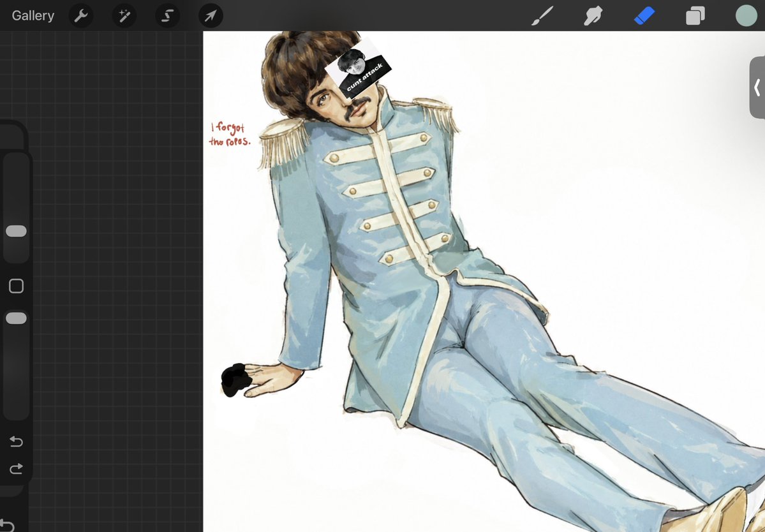The image size is (765, 532).
Task: Activate the Transform arrow tool
Action: [211, 15]
